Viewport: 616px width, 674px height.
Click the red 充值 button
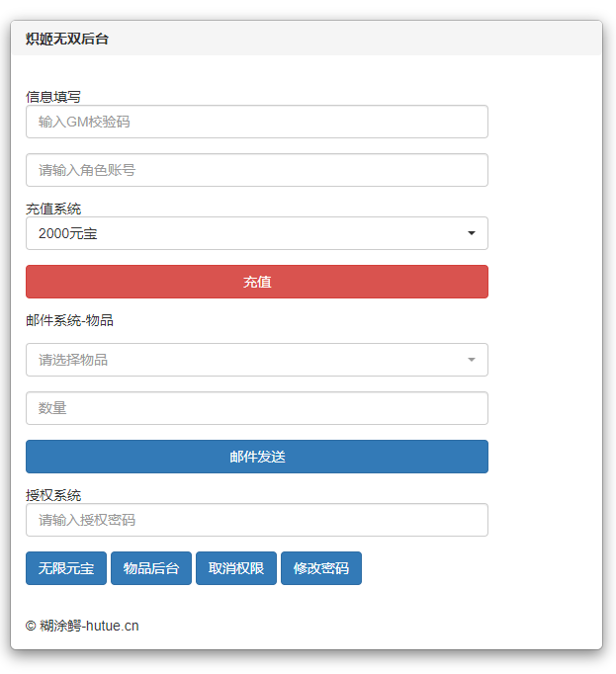point(257,282)
